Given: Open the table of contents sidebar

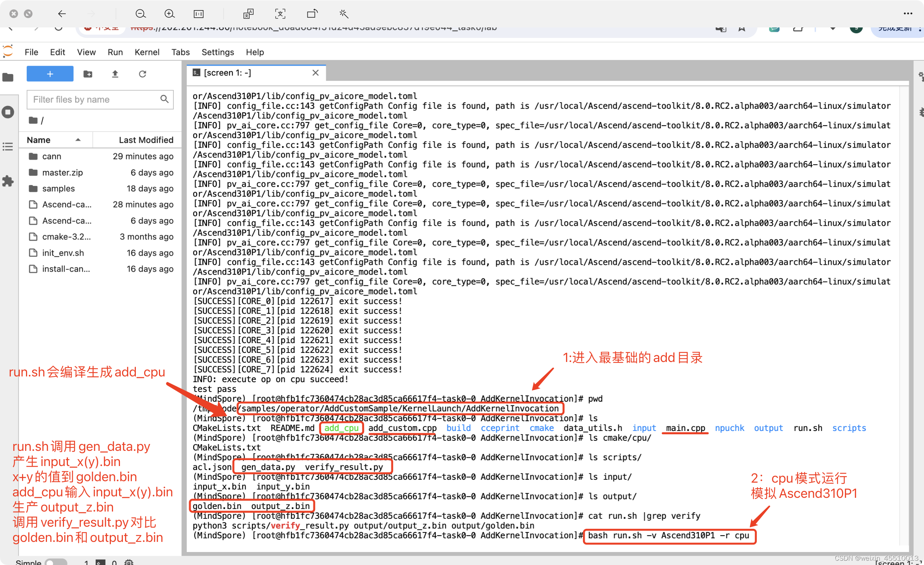Looking at the screenshot, I should [x=8, y=146].
